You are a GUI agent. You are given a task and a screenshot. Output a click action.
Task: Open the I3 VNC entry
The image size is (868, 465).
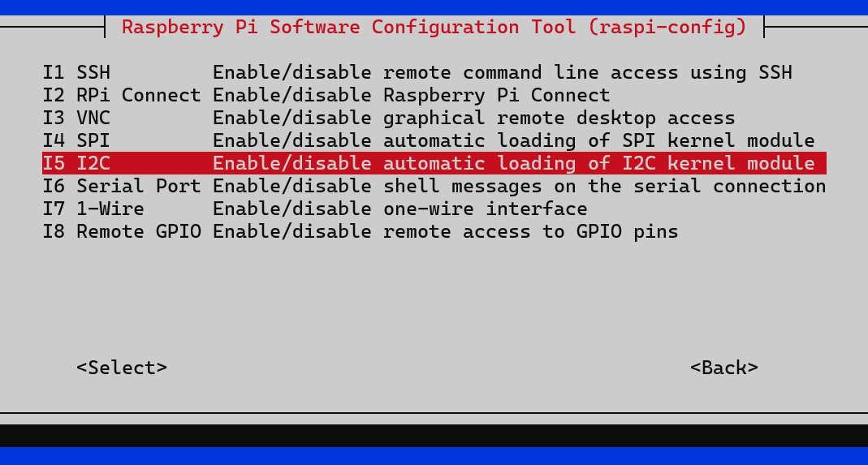434,118
